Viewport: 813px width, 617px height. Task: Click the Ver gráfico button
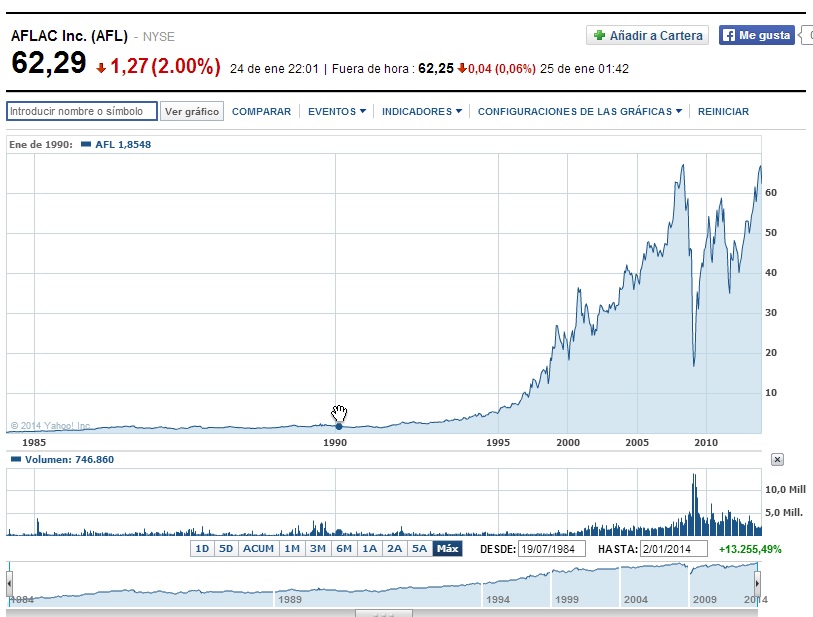[x=192, y=111]
